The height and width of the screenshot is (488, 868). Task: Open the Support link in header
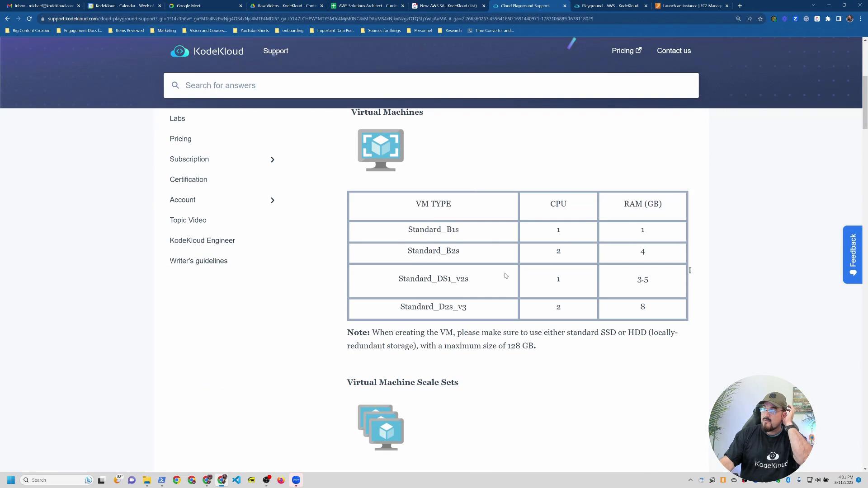coord(276,51)
